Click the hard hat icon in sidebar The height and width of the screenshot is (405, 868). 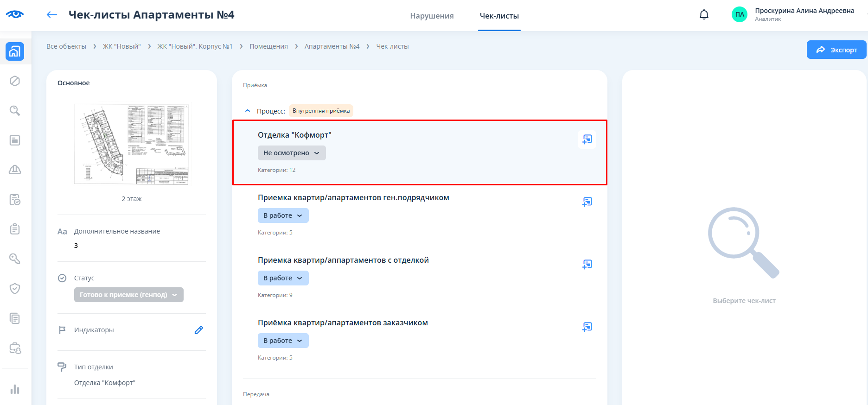tap(15, 170)
